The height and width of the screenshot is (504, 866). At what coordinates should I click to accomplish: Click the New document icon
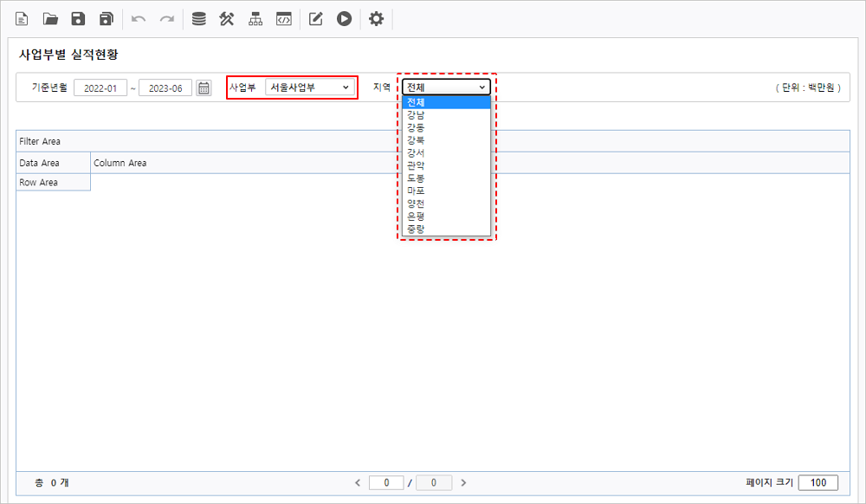(x=23, y=18)
